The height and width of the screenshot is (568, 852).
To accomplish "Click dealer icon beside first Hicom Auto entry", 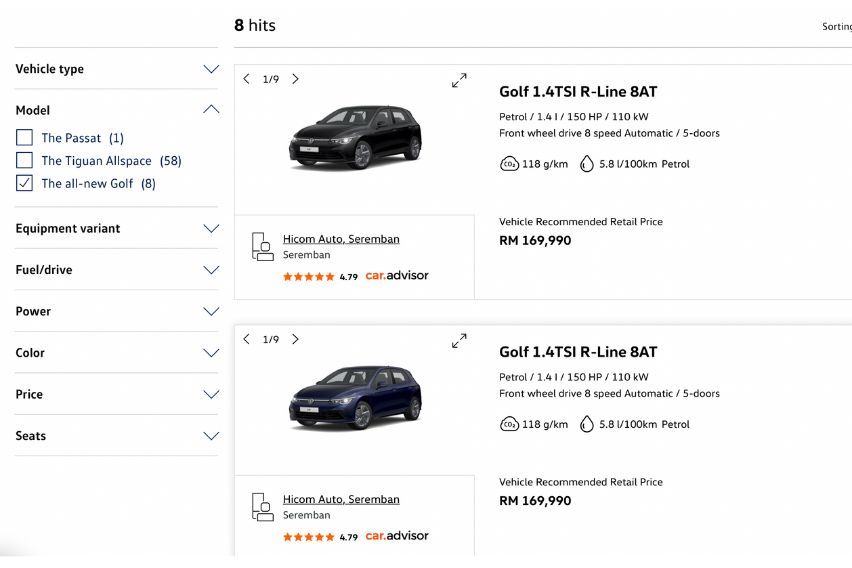I will (262, 247).
